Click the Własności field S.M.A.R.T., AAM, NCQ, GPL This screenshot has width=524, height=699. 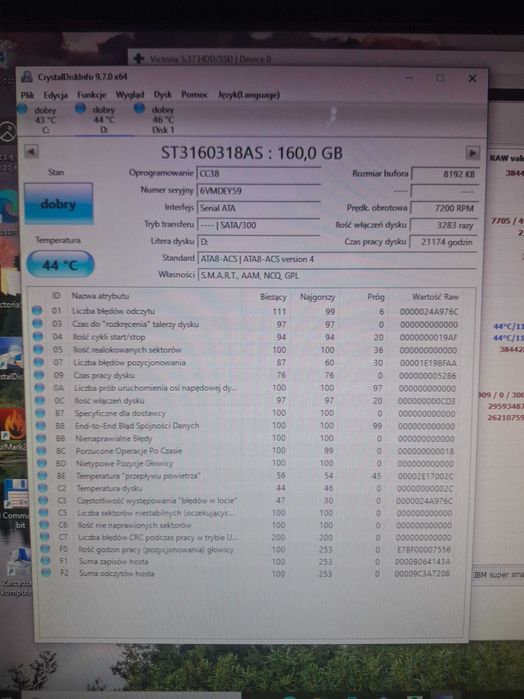(x=337, y=275)
